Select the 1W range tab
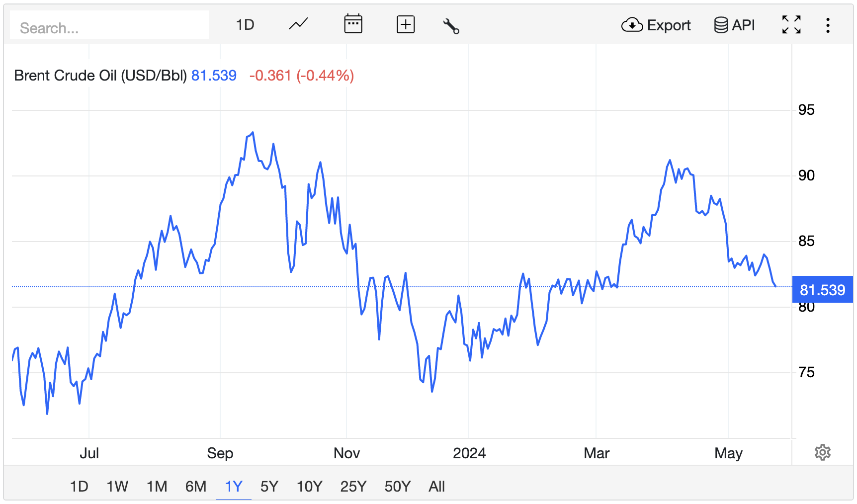 pos(117,486)
